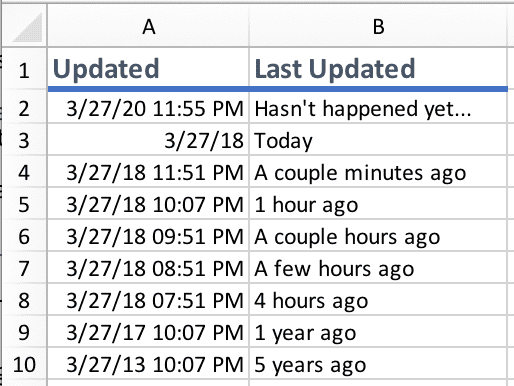Click cell with 3/27/17 10:07 PM
Screen dimensions: 514x386
[x=148, y=332]
